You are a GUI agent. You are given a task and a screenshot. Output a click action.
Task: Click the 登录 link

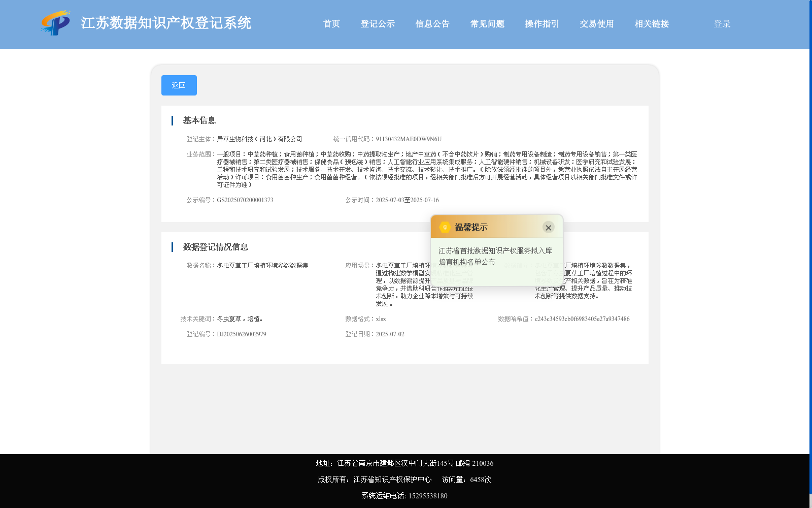(x=722, y=24)
